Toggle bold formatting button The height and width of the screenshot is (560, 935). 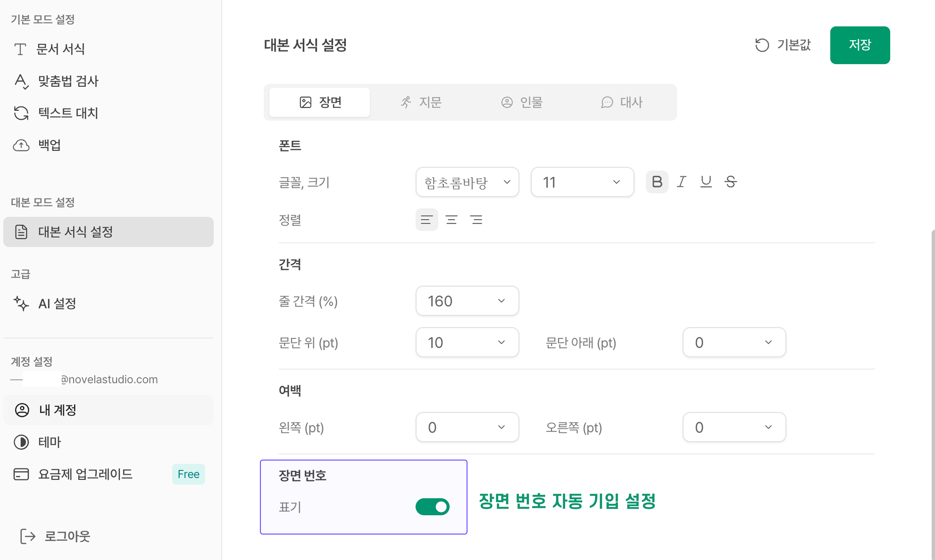pos(657,182)
